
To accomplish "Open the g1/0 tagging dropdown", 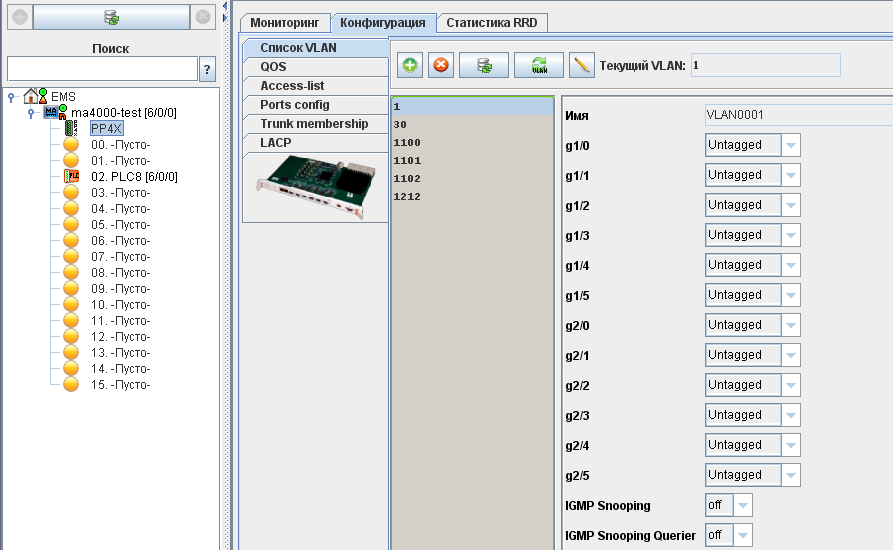I will (790, 145).
